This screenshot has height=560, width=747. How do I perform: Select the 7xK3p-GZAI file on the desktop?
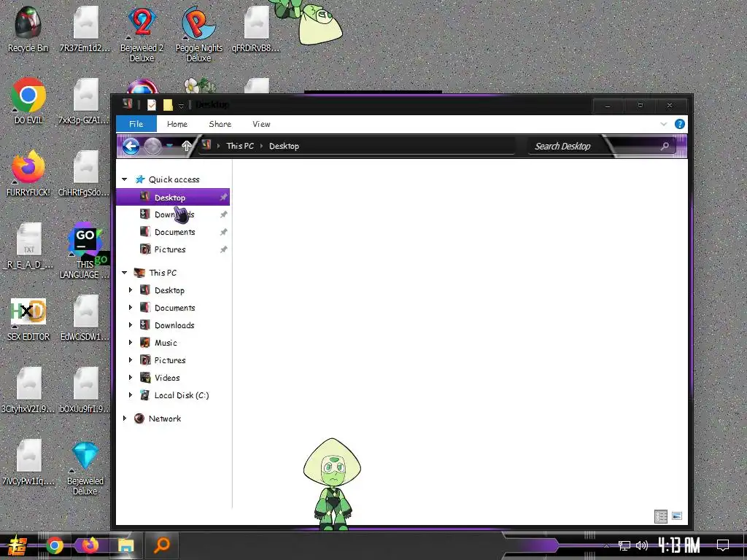click(85, 101)
